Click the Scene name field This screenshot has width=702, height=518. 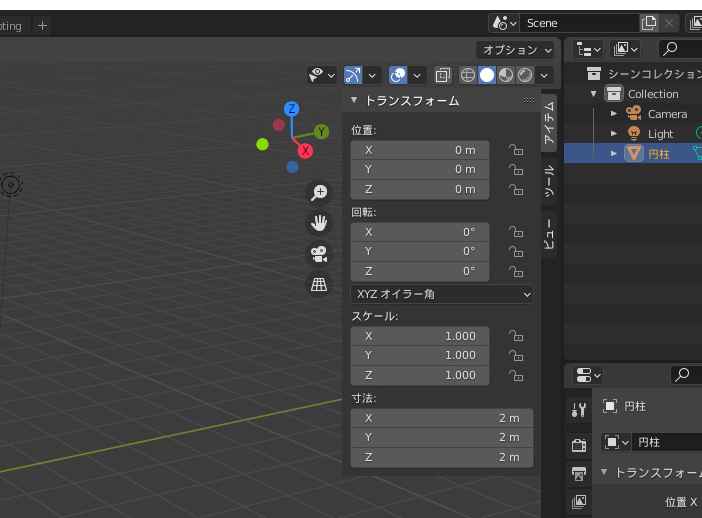coord(579,23)
